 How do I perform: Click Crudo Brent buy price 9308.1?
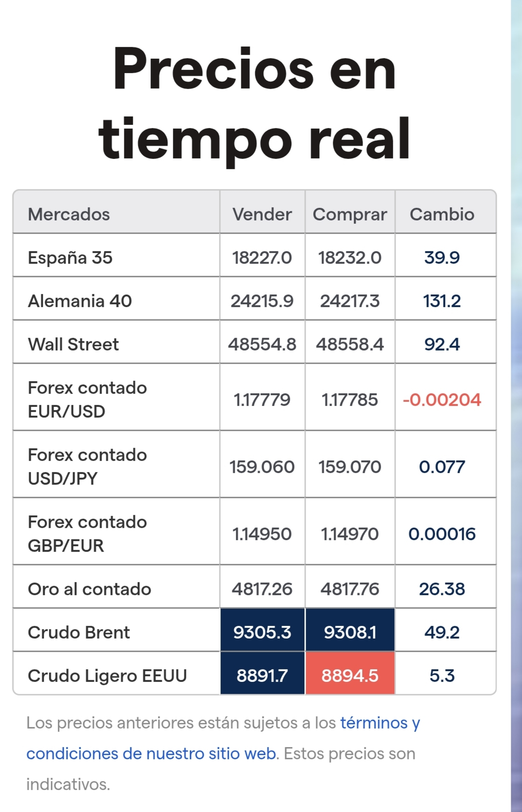[x=350, y=632]
